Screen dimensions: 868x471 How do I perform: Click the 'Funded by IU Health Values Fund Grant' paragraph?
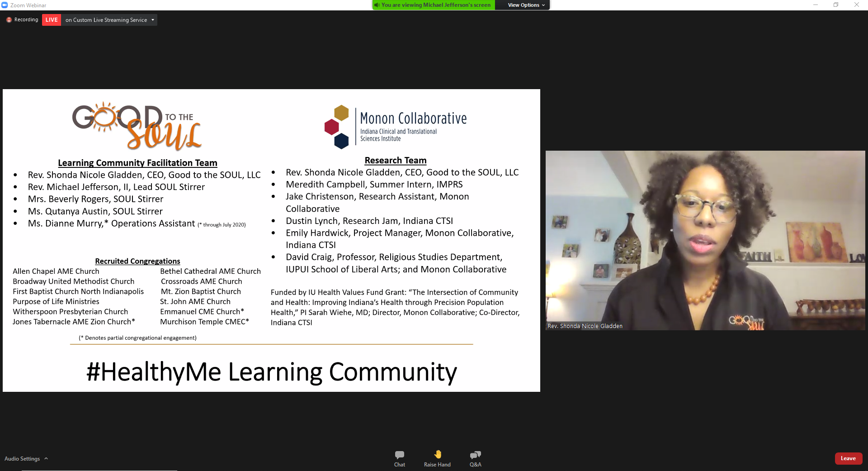click(x=395, y=307)
